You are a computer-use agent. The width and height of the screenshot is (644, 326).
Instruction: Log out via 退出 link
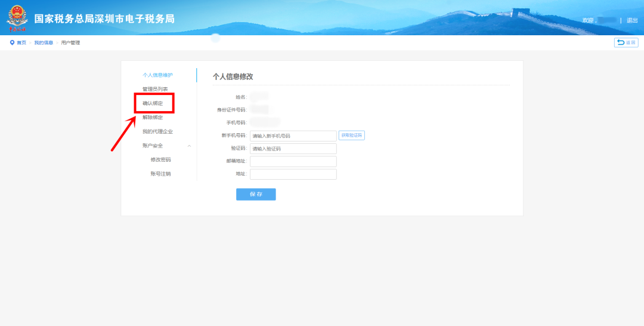point(632,20)
